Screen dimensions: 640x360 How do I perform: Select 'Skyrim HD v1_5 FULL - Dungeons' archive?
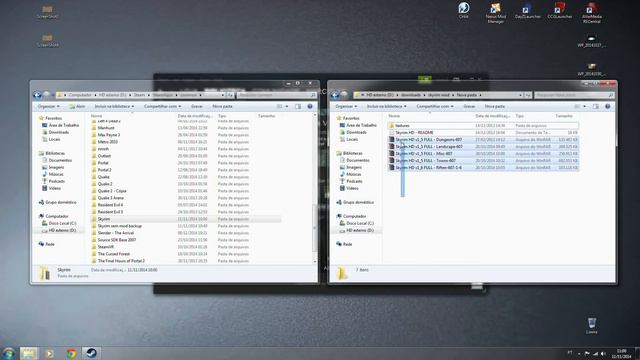(483, 140)
